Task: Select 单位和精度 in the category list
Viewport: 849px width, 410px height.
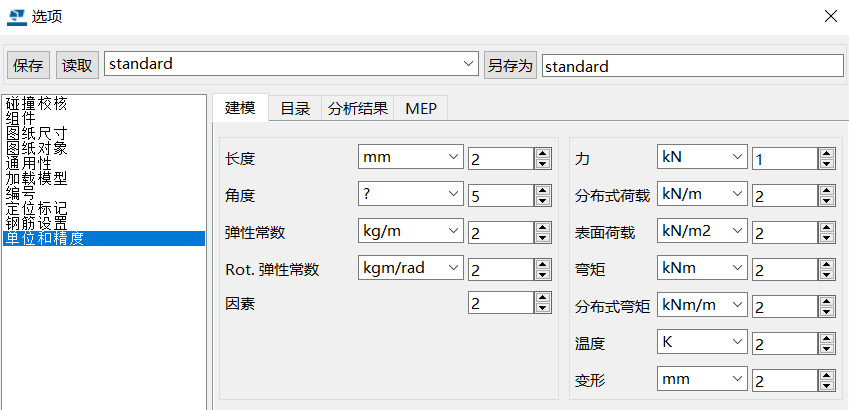Action: coord(104,238)
